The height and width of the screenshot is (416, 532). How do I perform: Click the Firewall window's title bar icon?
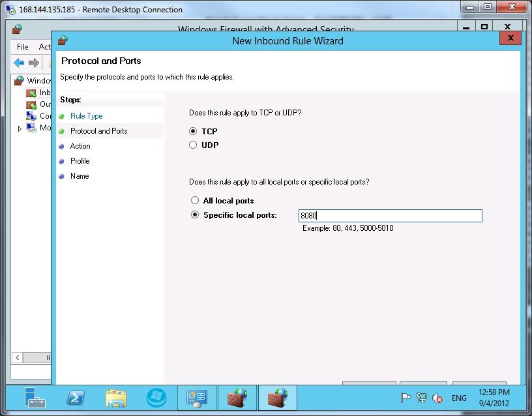(18, 29)
